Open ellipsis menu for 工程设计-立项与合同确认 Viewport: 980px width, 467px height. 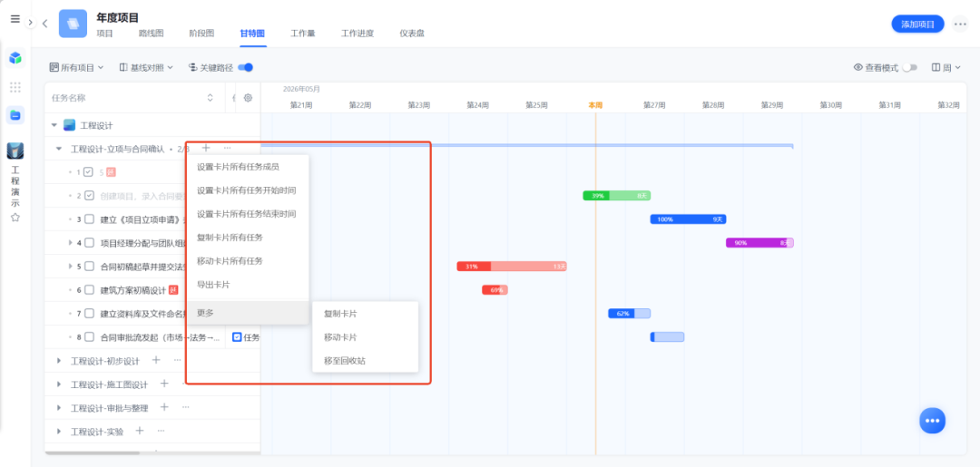(x=228, y=149)
